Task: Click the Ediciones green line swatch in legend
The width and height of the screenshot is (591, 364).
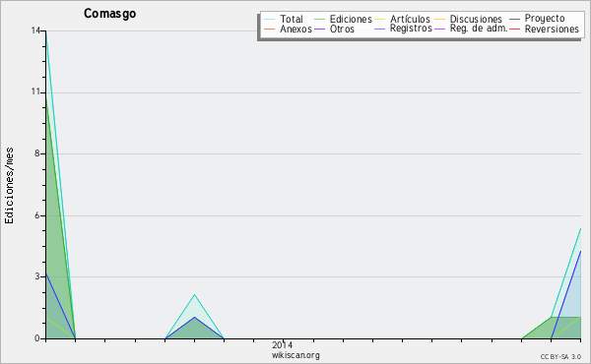Action: [x=319, y=19]
